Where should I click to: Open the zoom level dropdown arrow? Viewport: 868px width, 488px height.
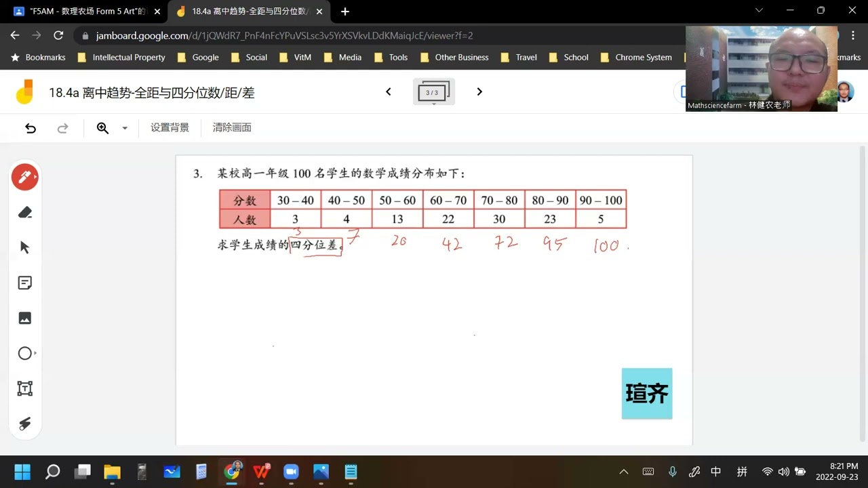[125, 128]
